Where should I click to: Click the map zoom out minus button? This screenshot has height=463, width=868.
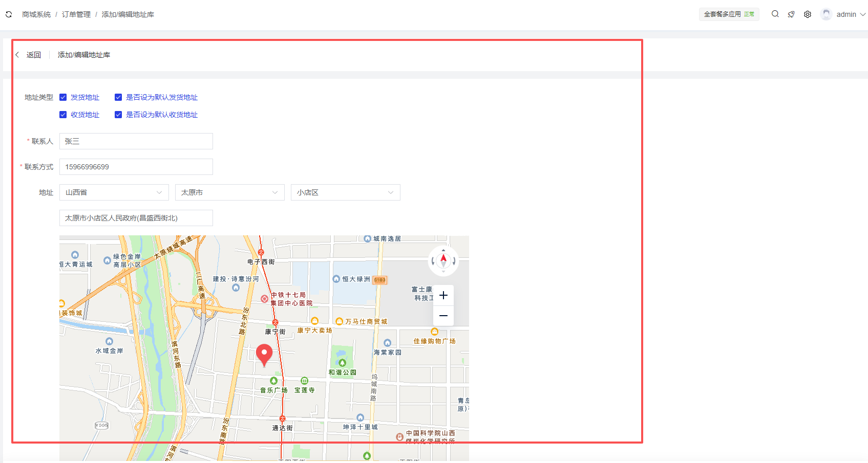[443, 316]
